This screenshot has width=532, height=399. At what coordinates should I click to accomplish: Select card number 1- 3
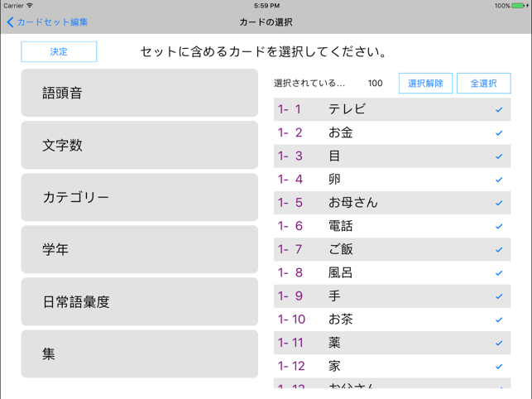[392, 156]
